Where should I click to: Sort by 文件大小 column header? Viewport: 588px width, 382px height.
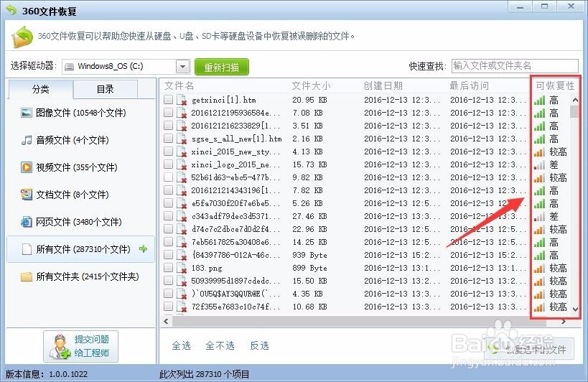click(312, 86)
